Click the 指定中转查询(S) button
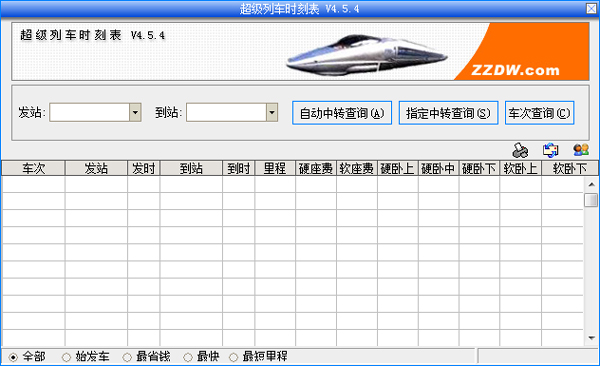Viewport: 600px width, 366px height. pyautogui.click(x=448, y=113)
